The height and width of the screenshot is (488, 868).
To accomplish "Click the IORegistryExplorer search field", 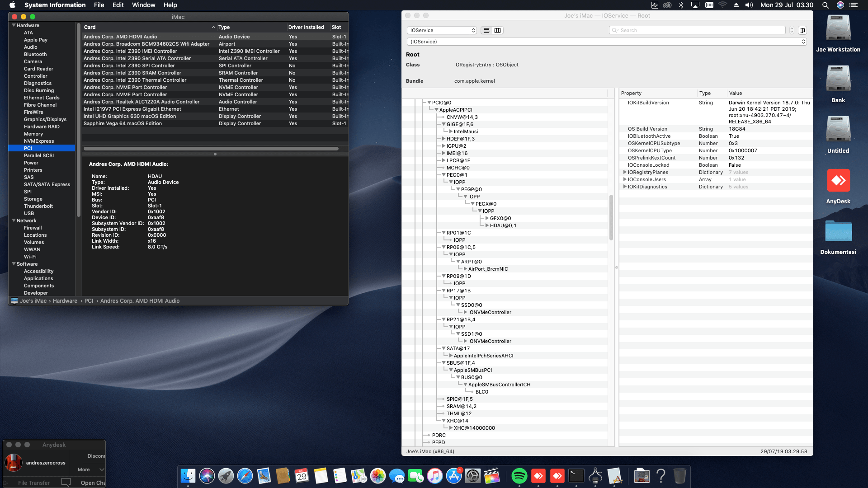I will pyautogui.click(x=697, y=30).
